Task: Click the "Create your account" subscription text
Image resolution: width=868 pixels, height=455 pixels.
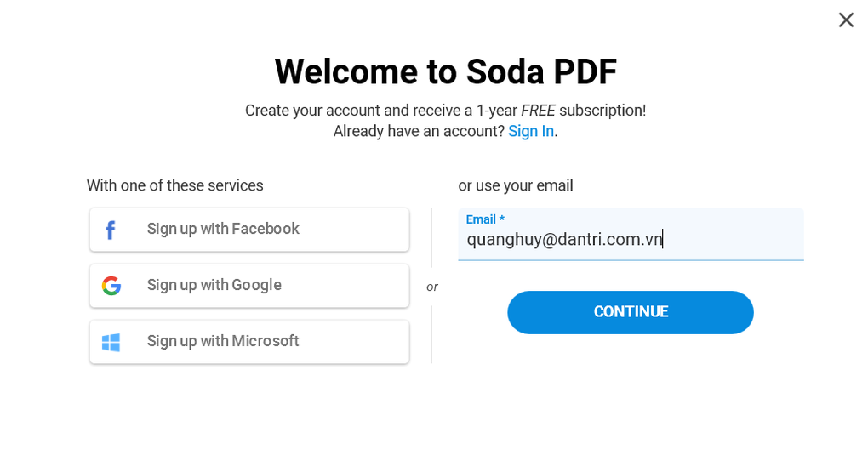Action: (x=446, y=111)
